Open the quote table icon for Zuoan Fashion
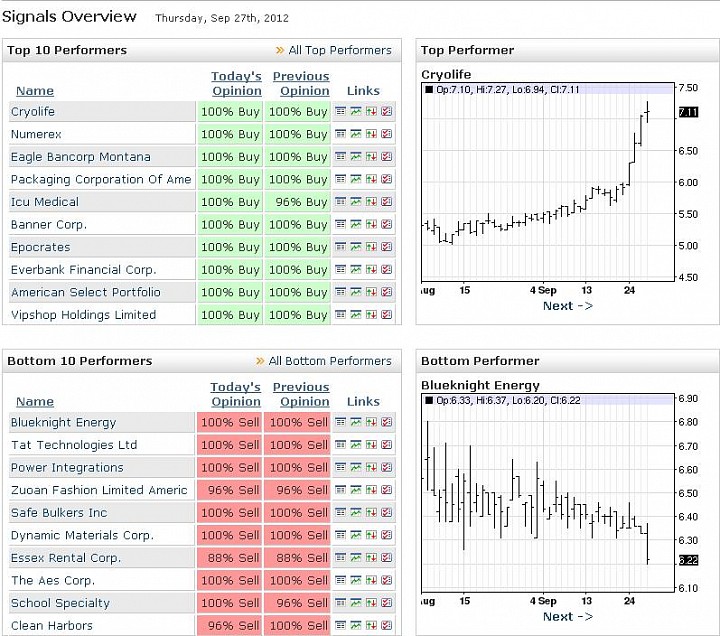Screen dimensions: 720x636 click(x=340, y=490)
